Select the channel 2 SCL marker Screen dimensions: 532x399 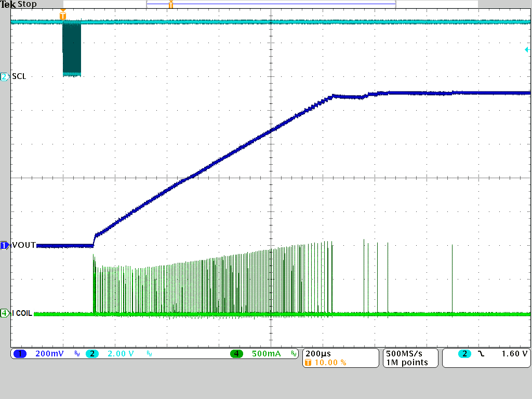[x=4, y=76]
